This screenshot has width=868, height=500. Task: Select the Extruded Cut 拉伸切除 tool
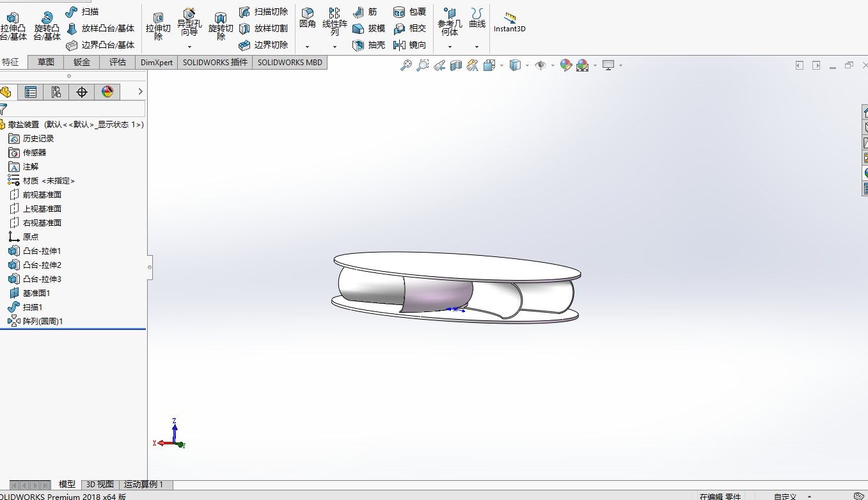(x=158, y=27)
